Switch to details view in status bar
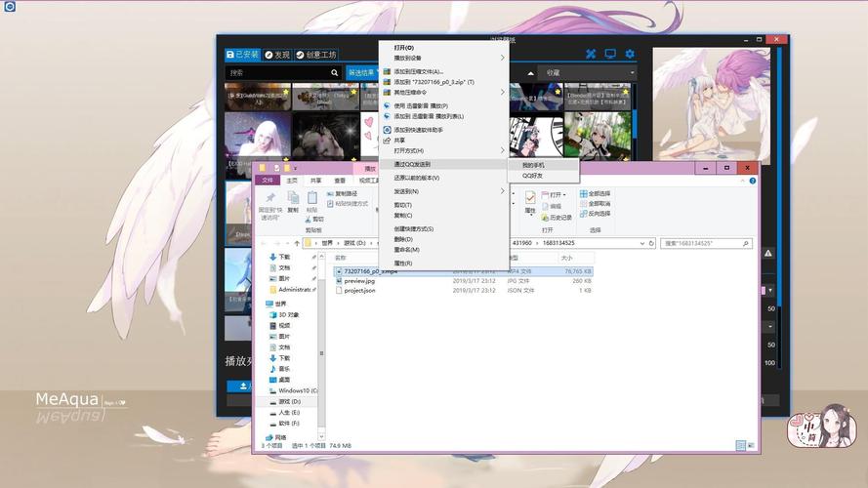The width and height of the screenshot is (868, 488). point(741,445)
